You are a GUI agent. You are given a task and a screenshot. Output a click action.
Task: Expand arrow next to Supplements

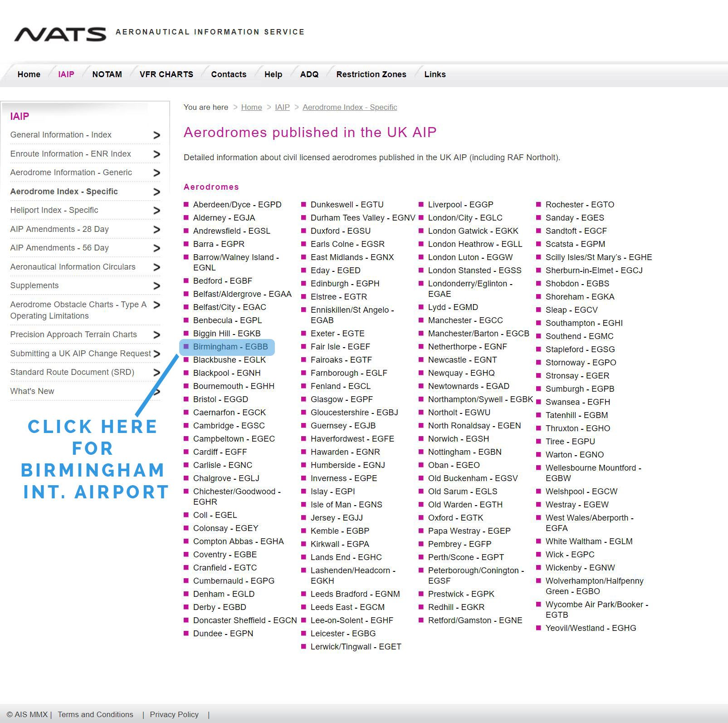point(156,286)
